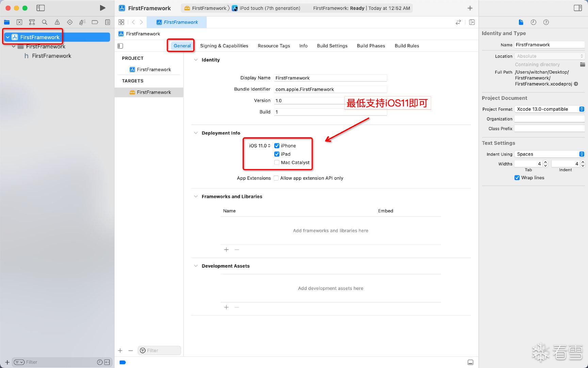
Task: Collapse the FirstFramework folder group
Action: point(14,46)
